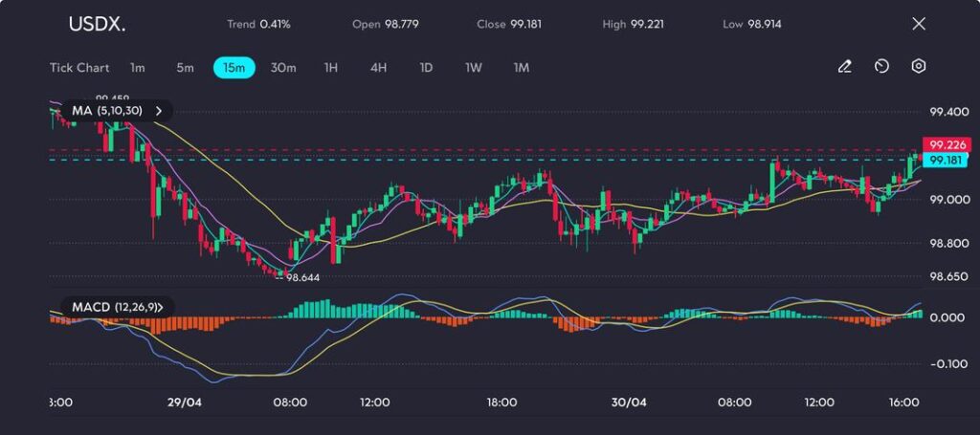The width and height of the screenshot is (980, 435).
Task: Select the 5m timeframe
Action: point(185,68)
